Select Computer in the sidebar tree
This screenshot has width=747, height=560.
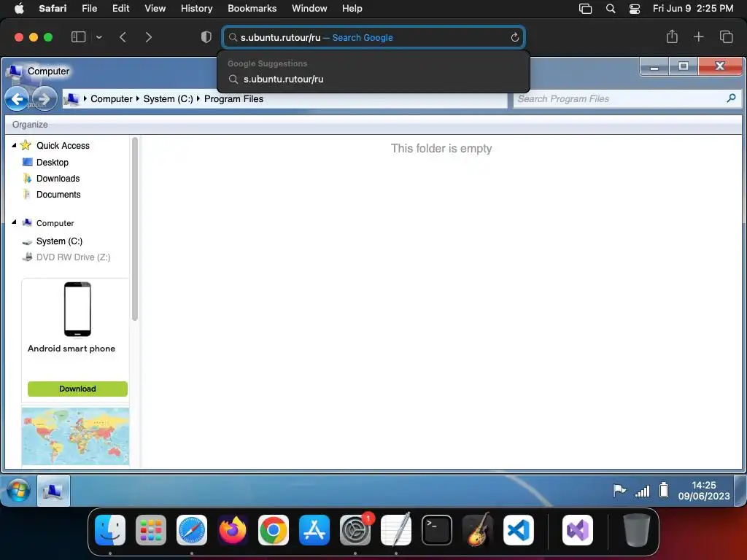click(55, 223)
